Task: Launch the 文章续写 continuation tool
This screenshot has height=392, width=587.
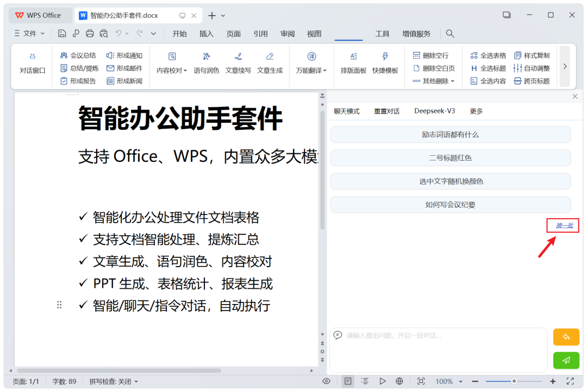Action: tap(238, 63)
